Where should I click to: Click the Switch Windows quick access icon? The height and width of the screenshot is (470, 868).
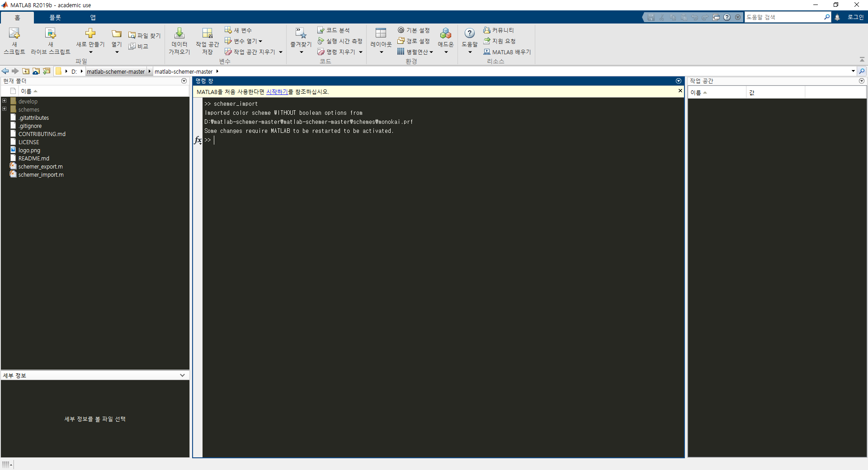[x=716, y=17]
